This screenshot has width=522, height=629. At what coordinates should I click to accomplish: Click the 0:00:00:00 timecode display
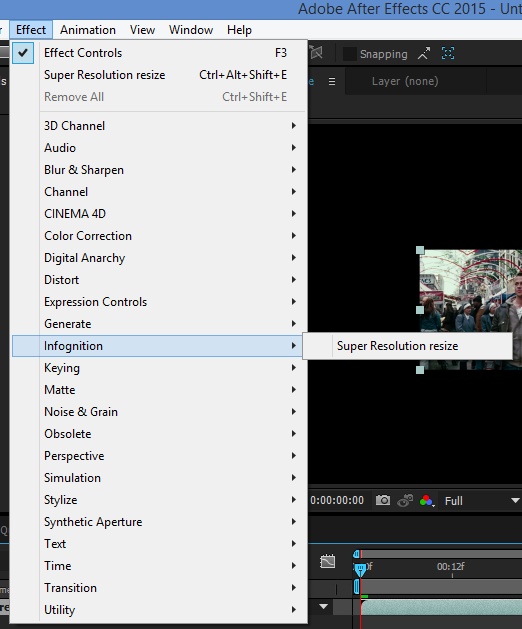(337, 501)
